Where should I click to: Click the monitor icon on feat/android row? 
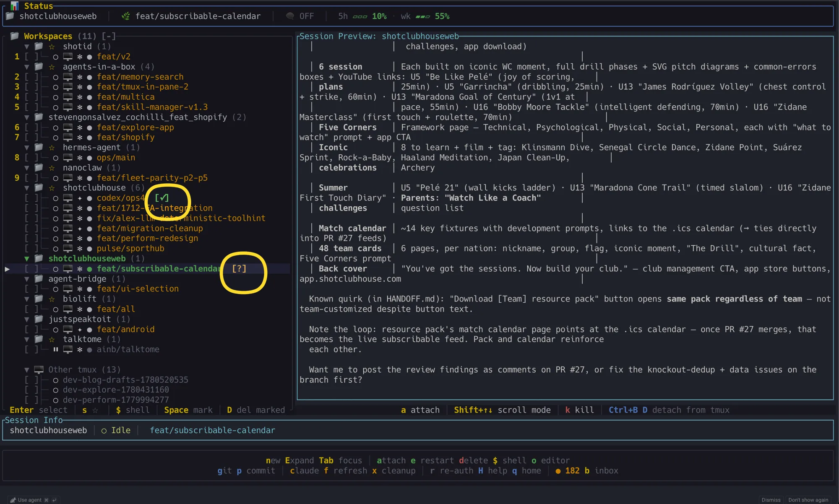pyautogui.click(x=68, y=329)
